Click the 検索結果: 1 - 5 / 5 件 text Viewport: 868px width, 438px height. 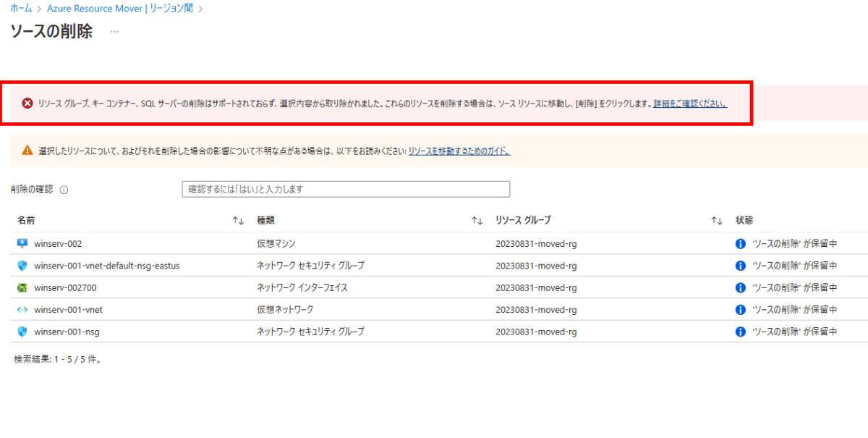tap(58, 359)
